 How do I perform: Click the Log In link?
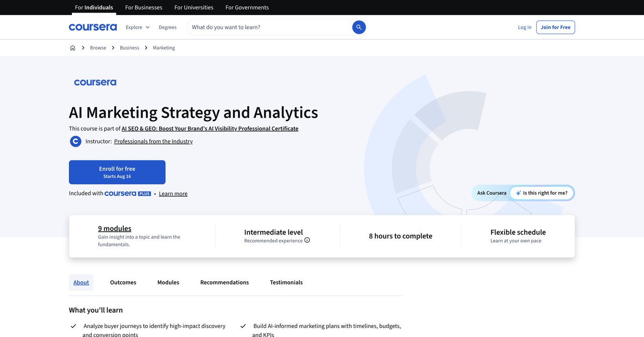tap(525, 27)
